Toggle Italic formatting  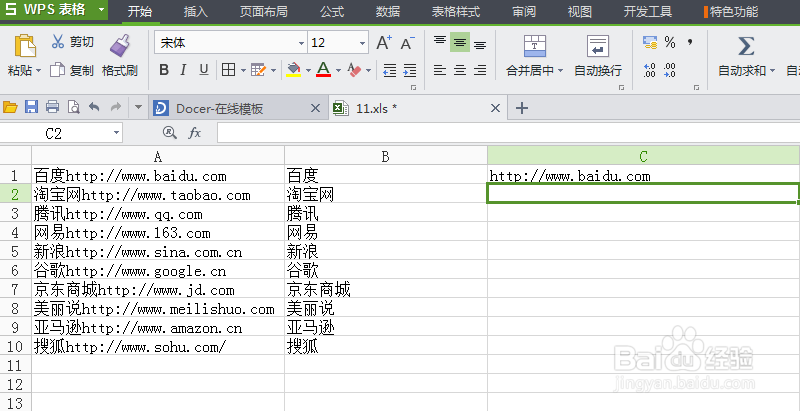pyautogui.click(x=184, y=70)
